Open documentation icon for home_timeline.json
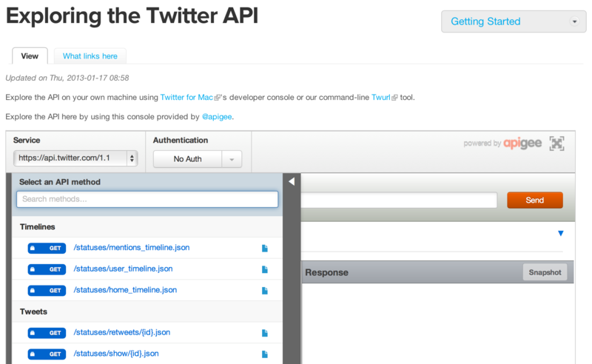Image resolution: width=592 pixels, height=364 pixels. (265, 290)
